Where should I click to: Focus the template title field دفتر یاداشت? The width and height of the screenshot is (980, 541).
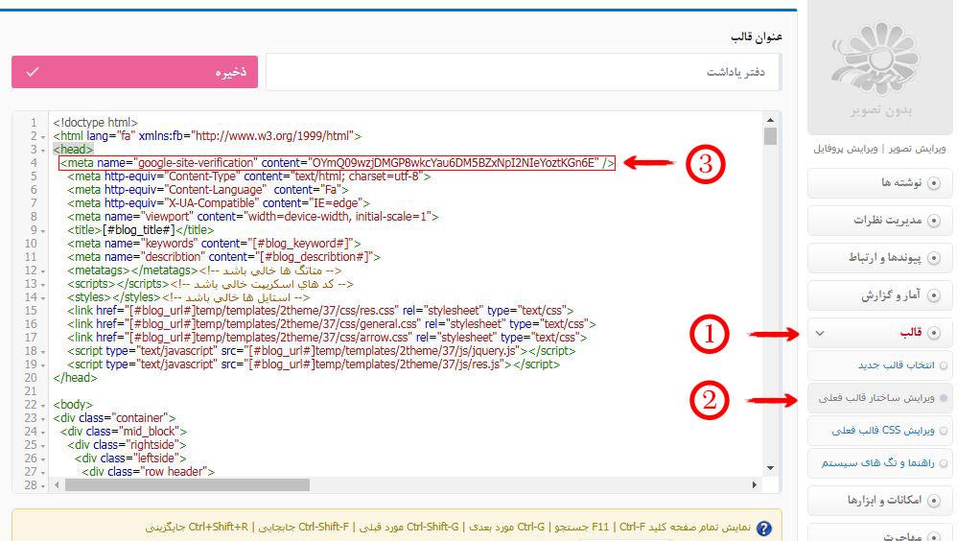pyautogui.click(x=524, y=72)
